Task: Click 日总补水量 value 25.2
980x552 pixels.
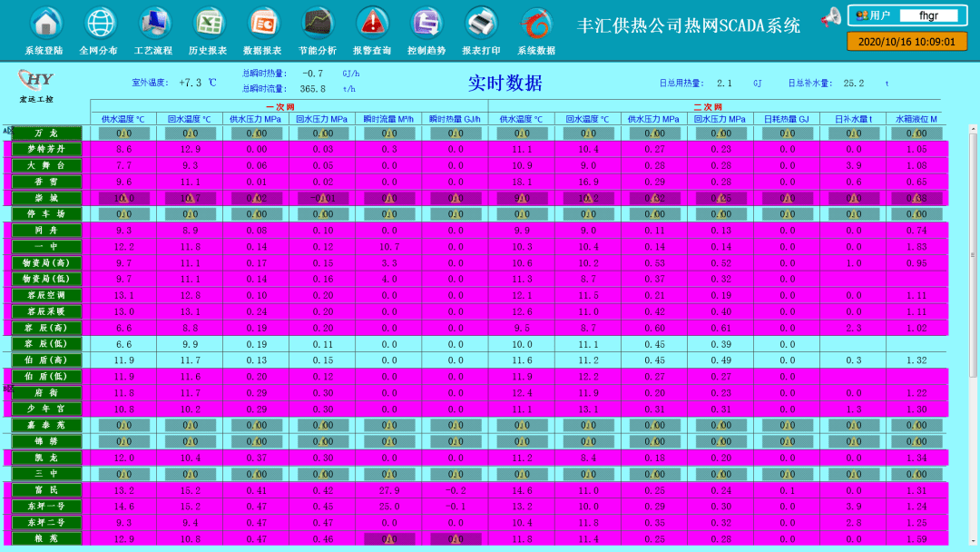Action: click(854, 84)
